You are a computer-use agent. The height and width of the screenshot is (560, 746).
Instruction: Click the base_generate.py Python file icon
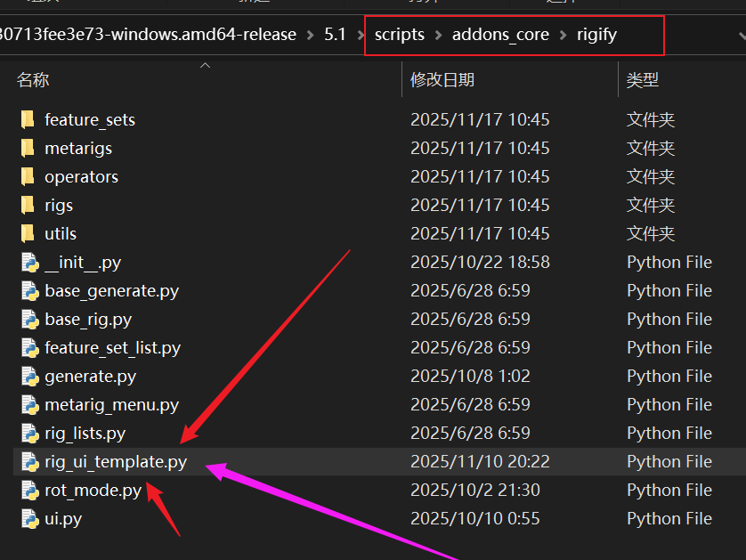click(x=30, y=291)
